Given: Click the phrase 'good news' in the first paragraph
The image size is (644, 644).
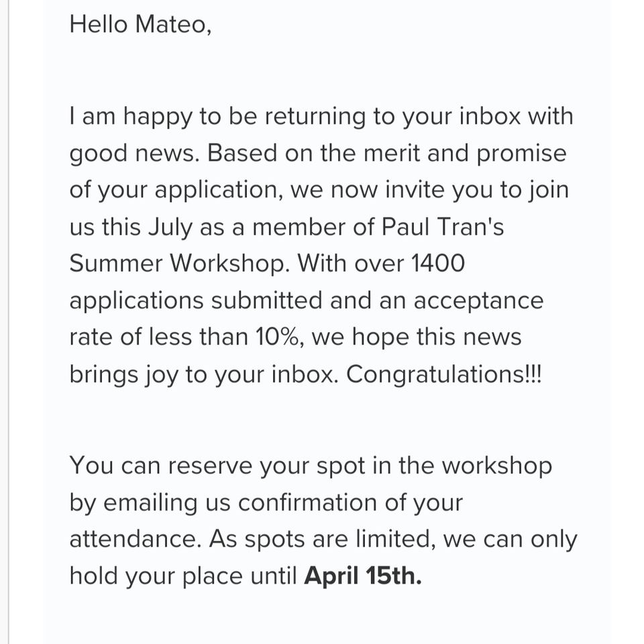Looking at the screenshot, I should (x=134, y=154).
